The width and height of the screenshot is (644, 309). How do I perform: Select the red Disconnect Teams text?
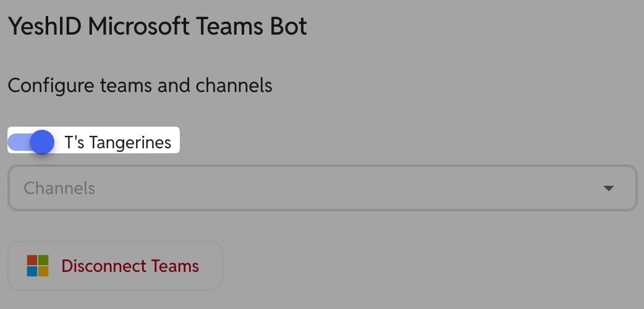[130, 266]
